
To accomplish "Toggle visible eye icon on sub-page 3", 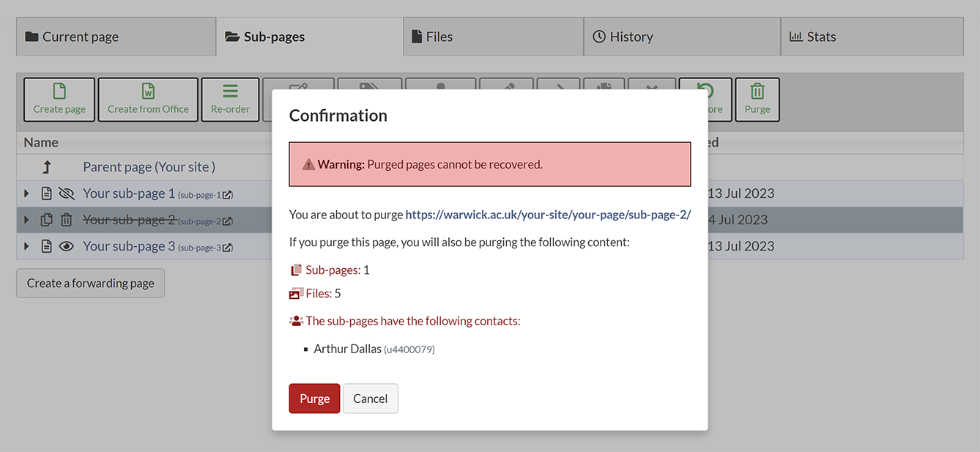I will tap(67, 246).
